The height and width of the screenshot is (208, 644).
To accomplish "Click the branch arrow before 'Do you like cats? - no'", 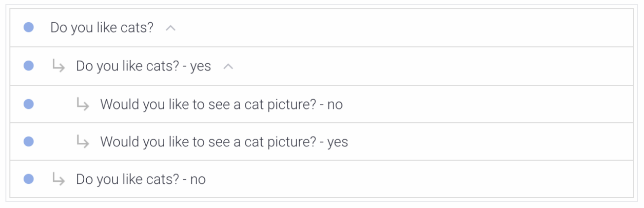I will coord(59,179).
